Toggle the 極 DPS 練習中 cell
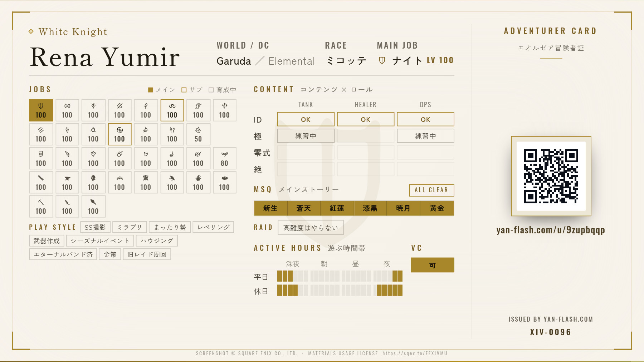Screen dimensions: 644x362 (425, 136)
